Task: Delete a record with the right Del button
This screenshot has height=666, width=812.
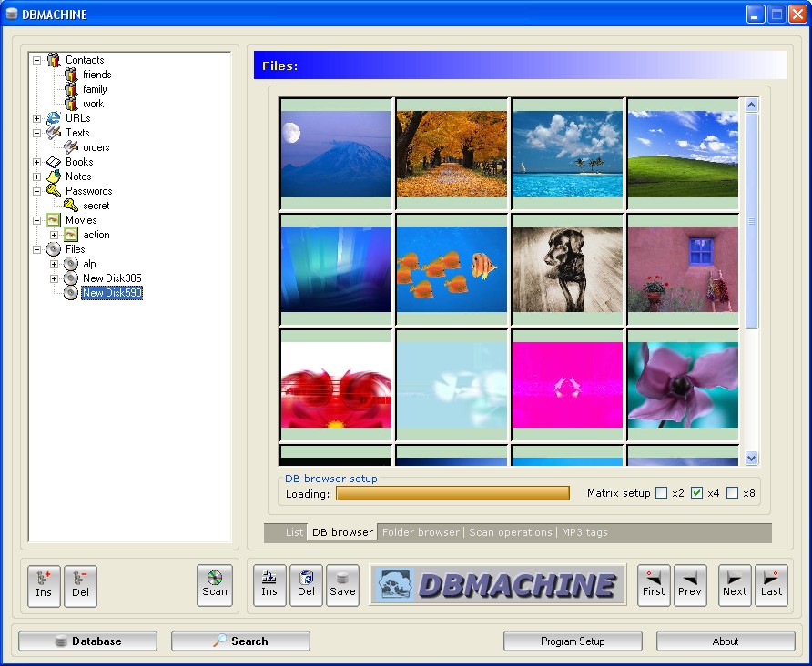Action: [306, 585]
